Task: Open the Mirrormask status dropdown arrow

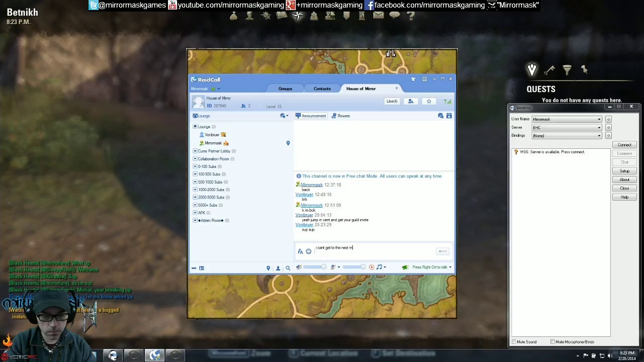Action: click(218, 89)
